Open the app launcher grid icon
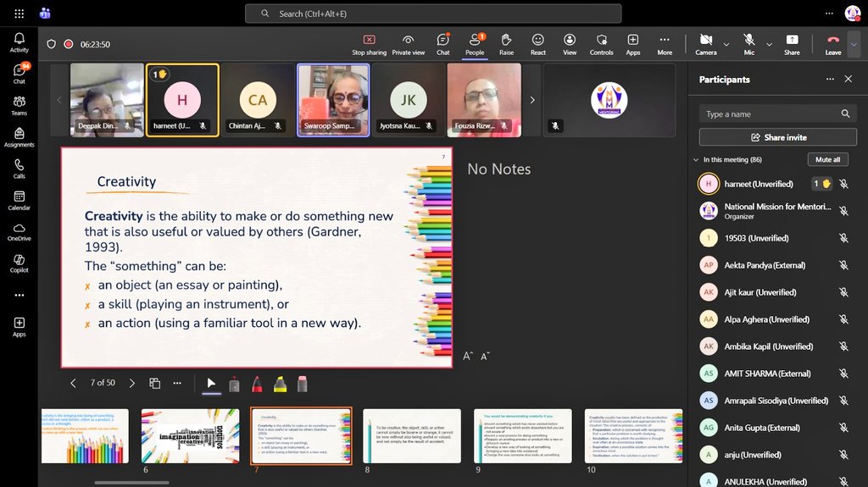 pyautogui.click(x=19, y=14)
